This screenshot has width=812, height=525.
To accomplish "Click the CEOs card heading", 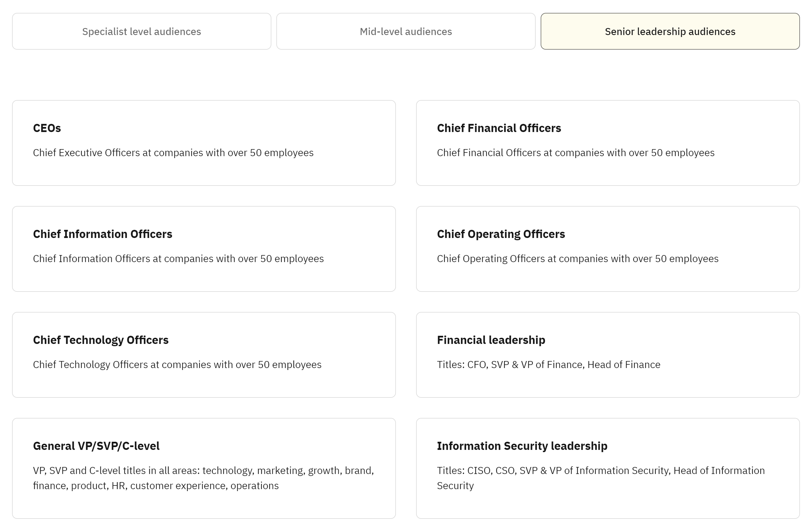I will [47, 128].
